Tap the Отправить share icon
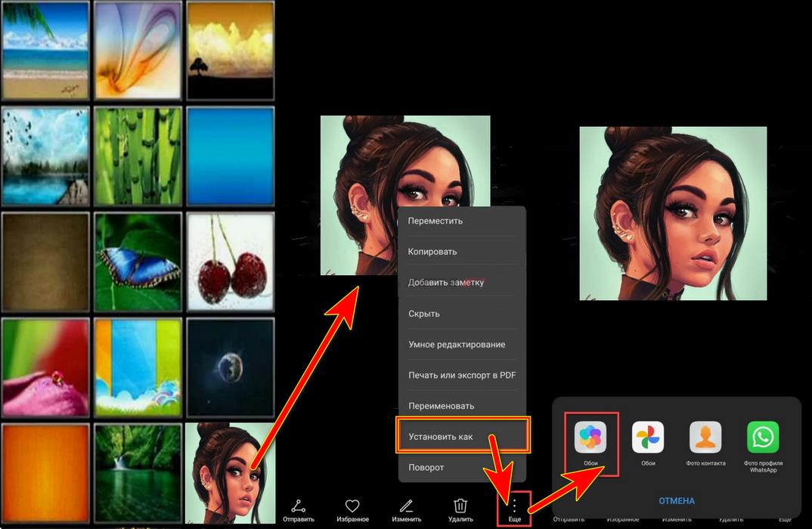This screenshot has width=812, height=529. 299,506
